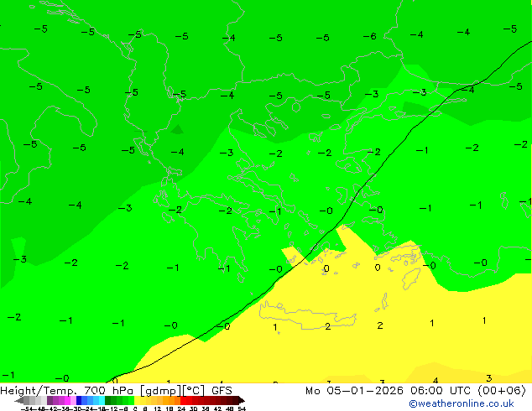The height and width of the screenshot is (411, 532).
Task: Click the 54 legend label
Action: (x=242, y=409)
